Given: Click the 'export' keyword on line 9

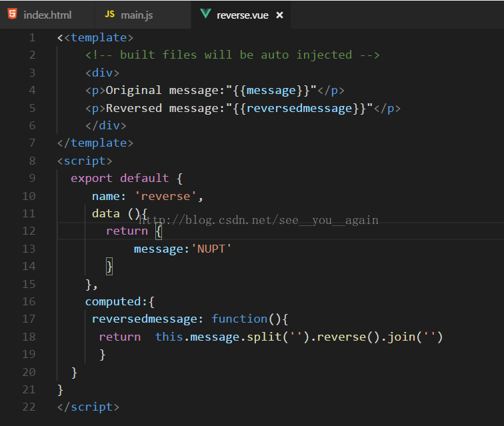Looking at the screenshot, I should 91,178.
